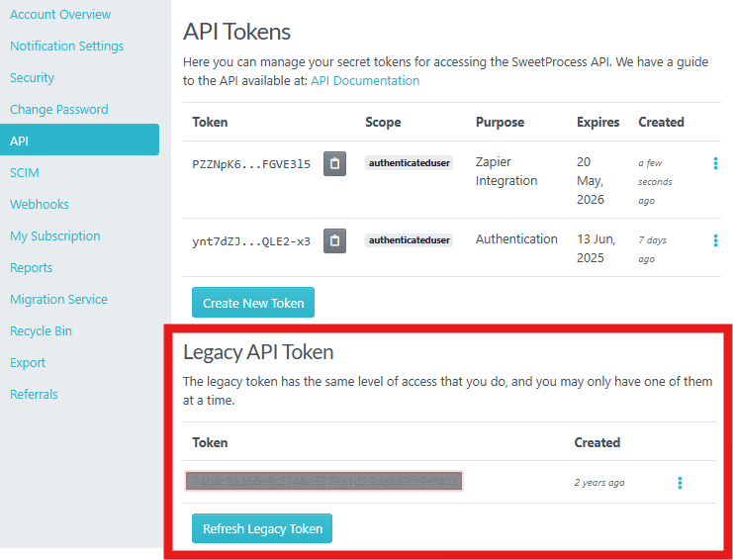The height and width of the screenshot is (560, 733).
Task: Open the Migration Service page
Action: pos(58,300)
